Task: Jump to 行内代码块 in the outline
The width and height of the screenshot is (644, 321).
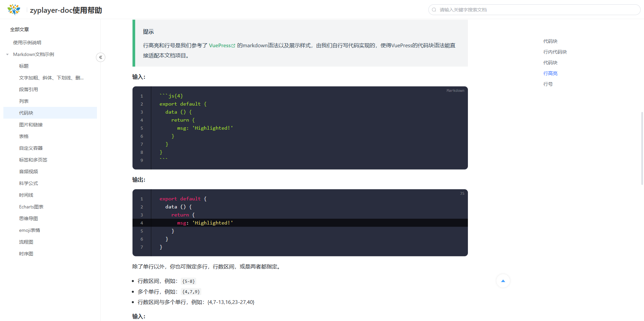Action: (x=555, y=52)
